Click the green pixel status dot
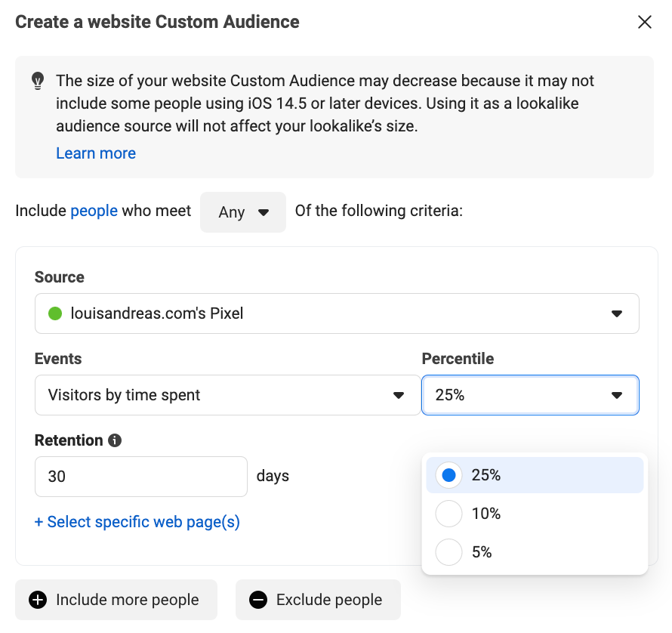The width and height of the screenshot is (672, 633). [55, 313]
